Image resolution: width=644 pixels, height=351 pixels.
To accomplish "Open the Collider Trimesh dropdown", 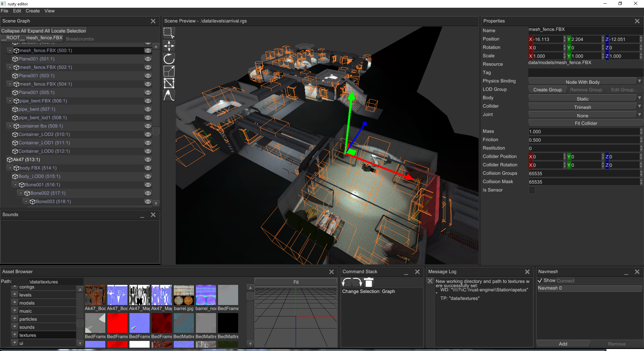I will 585,107.
